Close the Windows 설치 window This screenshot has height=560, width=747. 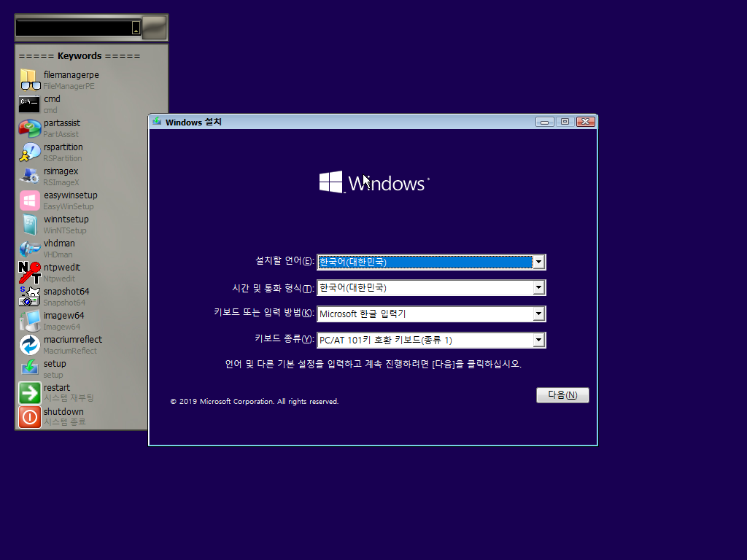point(586,122)
